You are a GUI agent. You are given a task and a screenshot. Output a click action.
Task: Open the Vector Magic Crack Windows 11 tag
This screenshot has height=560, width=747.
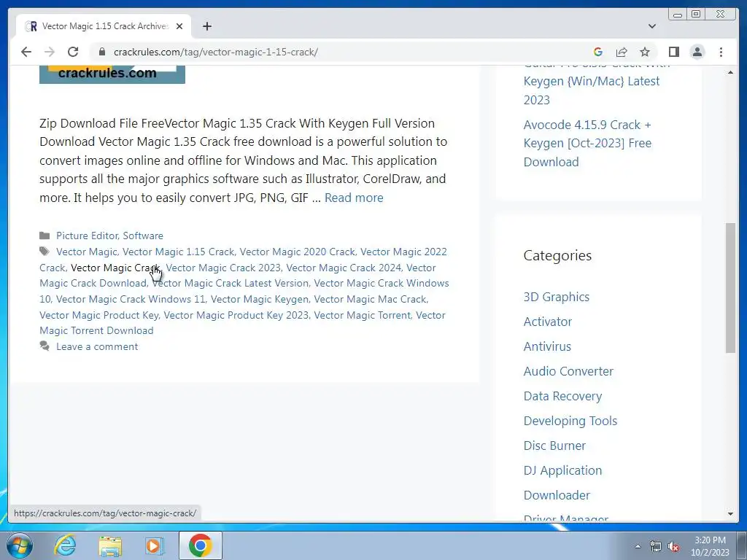click(x=131, y=299)
